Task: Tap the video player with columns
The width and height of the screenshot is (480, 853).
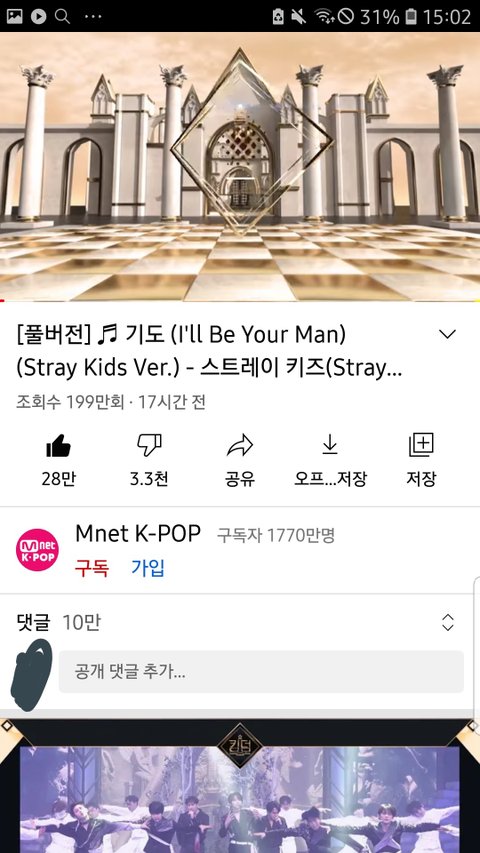Action: 240,166
